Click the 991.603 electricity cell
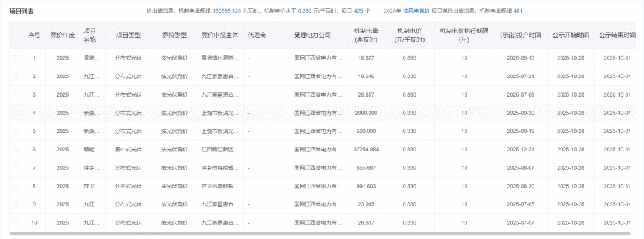Viewport: 644px width, 239px height. [x=366, y=186]
